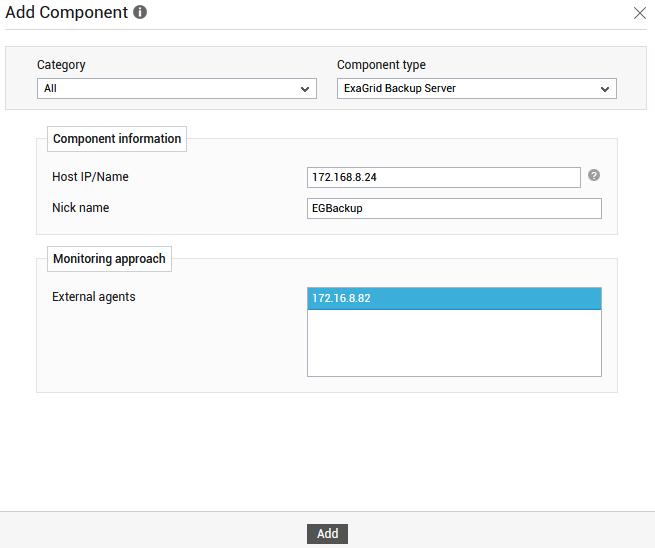This screenshot has width=655, height=548.
Task: Open the Category dropdown showing All
Action: (x=177, y=89)
